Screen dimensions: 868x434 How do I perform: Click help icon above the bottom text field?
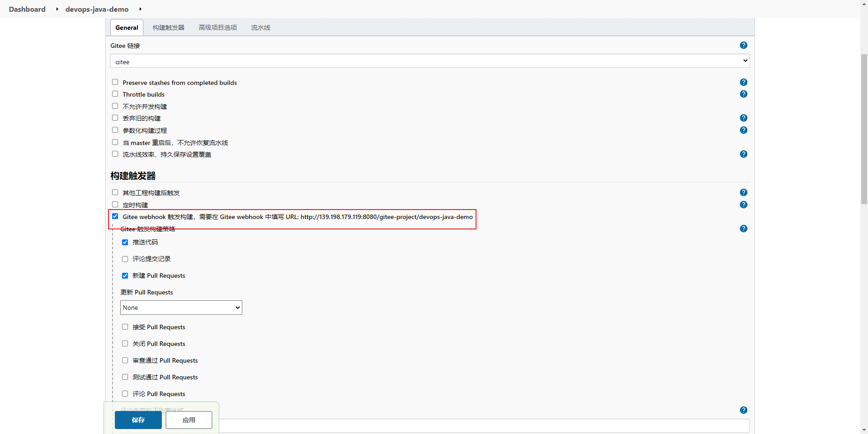coord(743,410)
